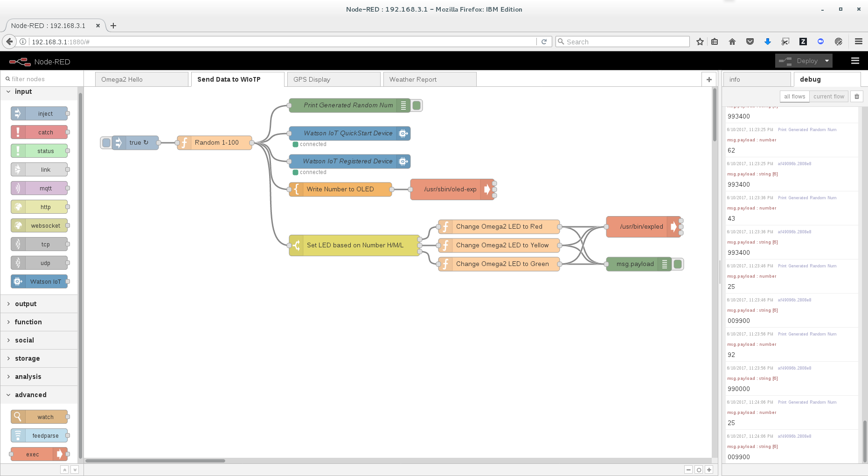Open the Weather Report flow tab

pyautogui.click(x=430, y=79)
